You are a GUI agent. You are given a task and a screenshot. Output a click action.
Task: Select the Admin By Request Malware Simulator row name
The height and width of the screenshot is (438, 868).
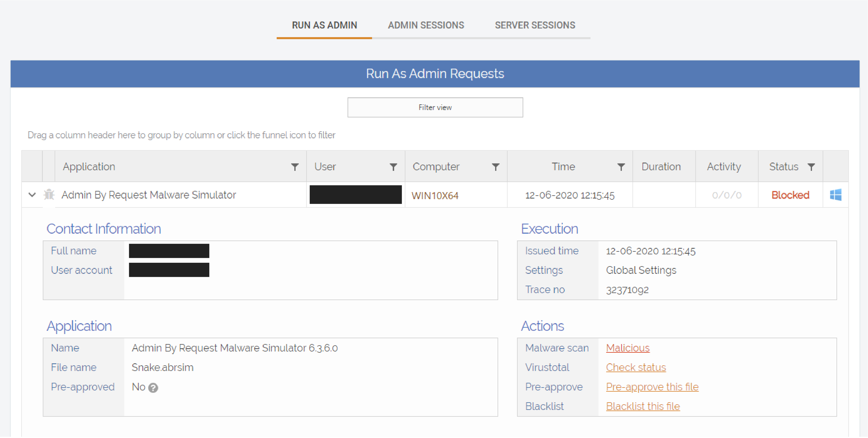[x=149, y=195]
